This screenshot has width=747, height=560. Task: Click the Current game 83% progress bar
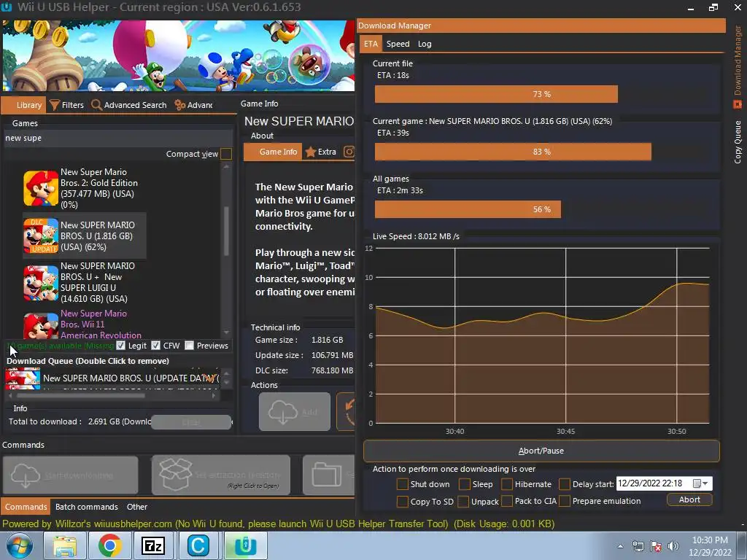pos(542,152)
